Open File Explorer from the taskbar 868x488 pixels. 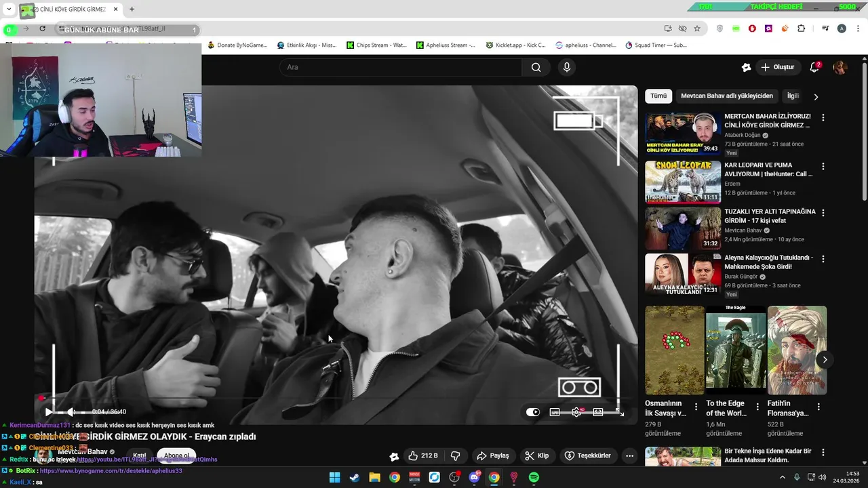374,478
